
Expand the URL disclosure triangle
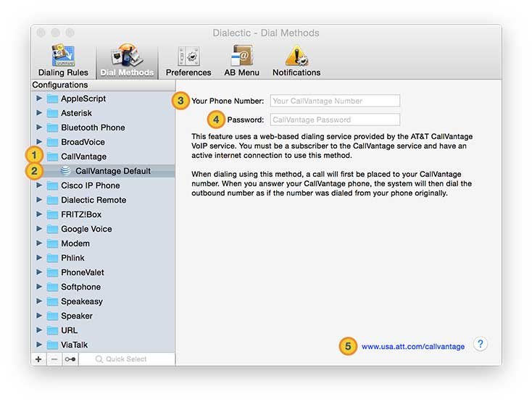[x=39, y=330]
